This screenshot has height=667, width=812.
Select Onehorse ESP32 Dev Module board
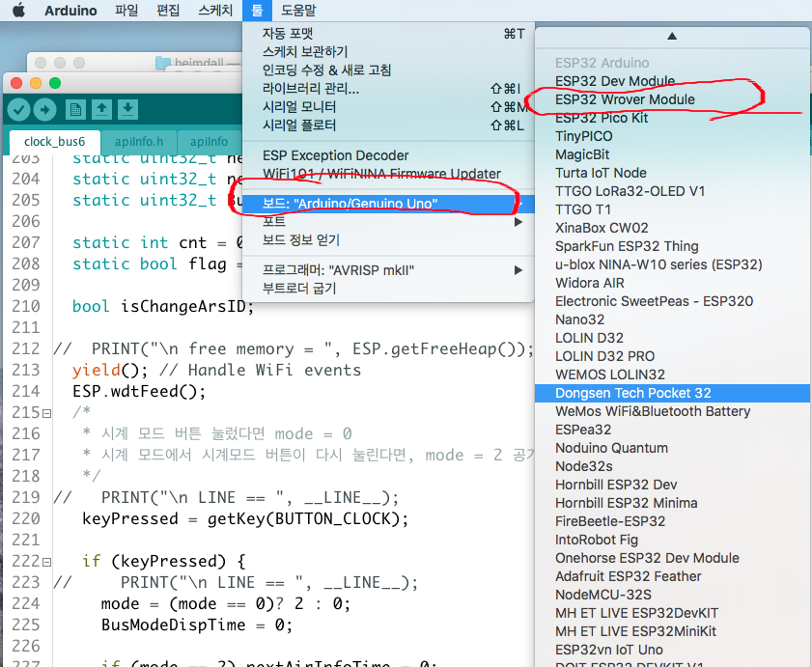[672, 558]
